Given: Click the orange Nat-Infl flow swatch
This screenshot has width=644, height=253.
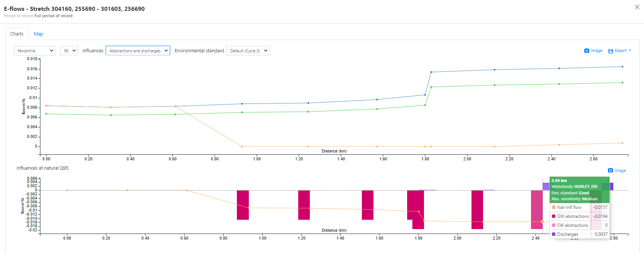Looking at the screenshot, I should (x=553, y=207).
